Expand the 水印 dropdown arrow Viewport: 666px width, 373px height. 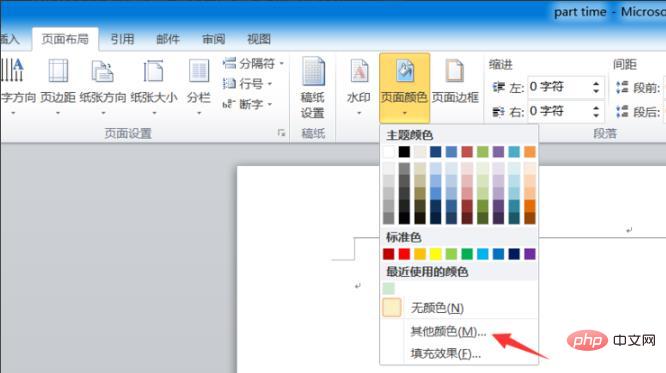359,113
